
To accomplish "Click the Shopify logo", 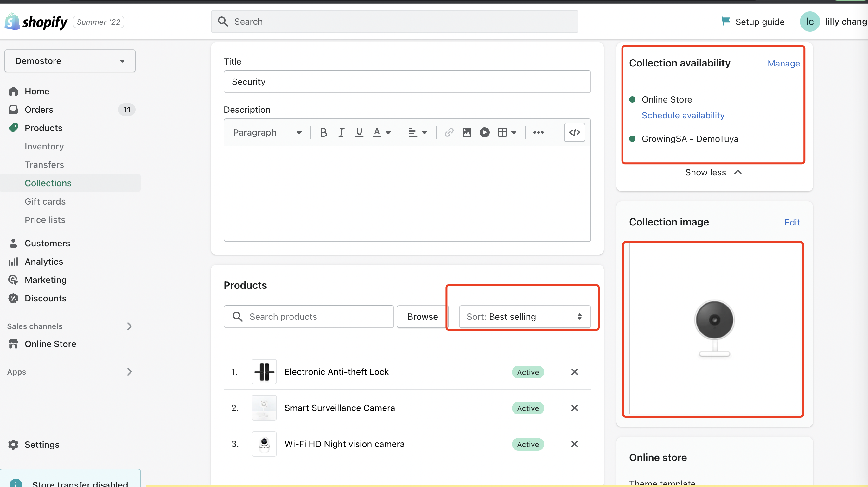I will coord(36,22).
